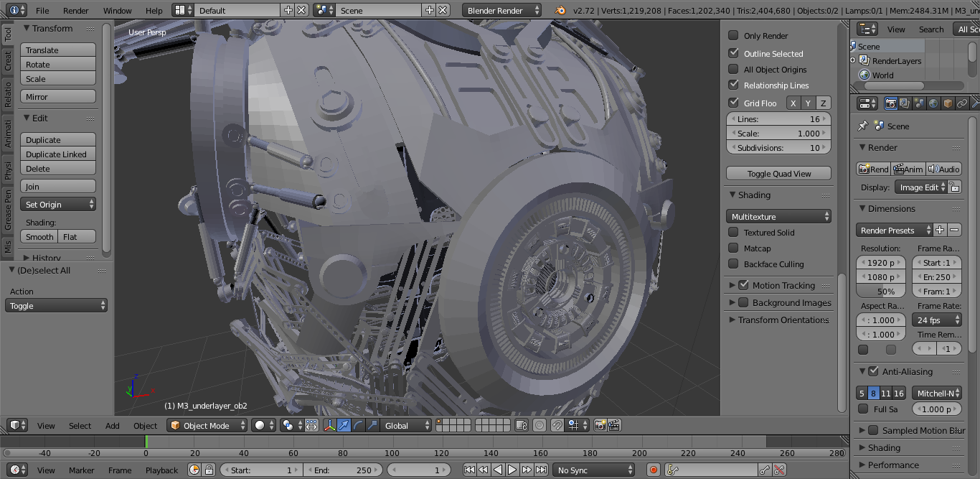
Task: Click the Translate button
Action: 58,50
